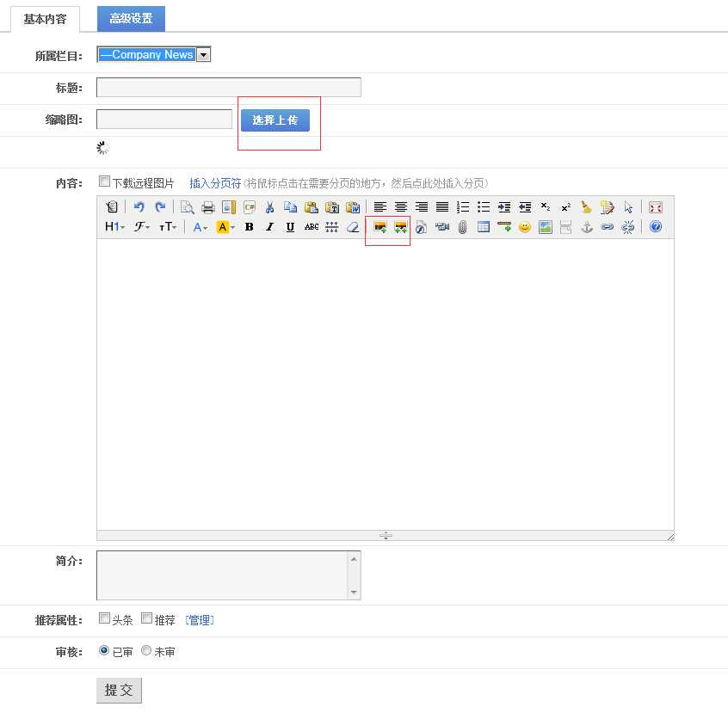Insert map picture icon
728x713 pixels.
pyautogui.click(x=546, y=227)
